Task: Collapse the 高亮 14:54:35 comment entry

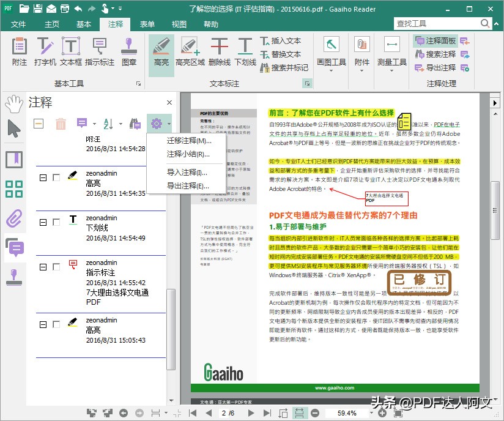Action: tap(43, 177)
